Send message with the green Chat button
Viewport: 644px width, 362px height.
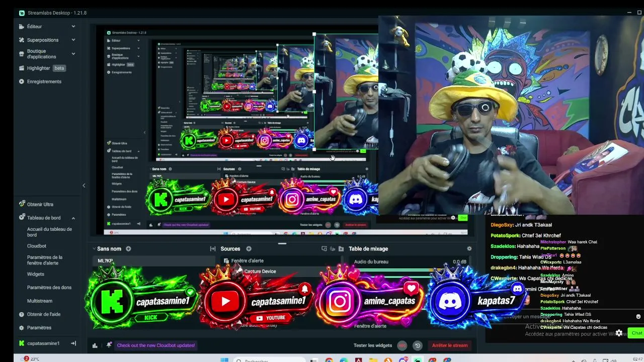636,333
